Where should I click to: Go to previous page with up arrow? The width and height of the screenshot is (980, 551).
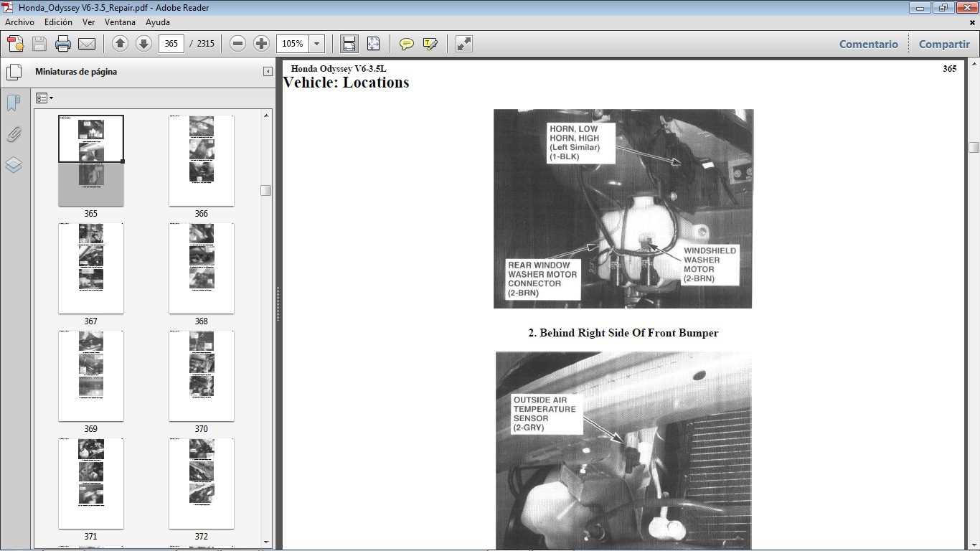tap(120, 44)
